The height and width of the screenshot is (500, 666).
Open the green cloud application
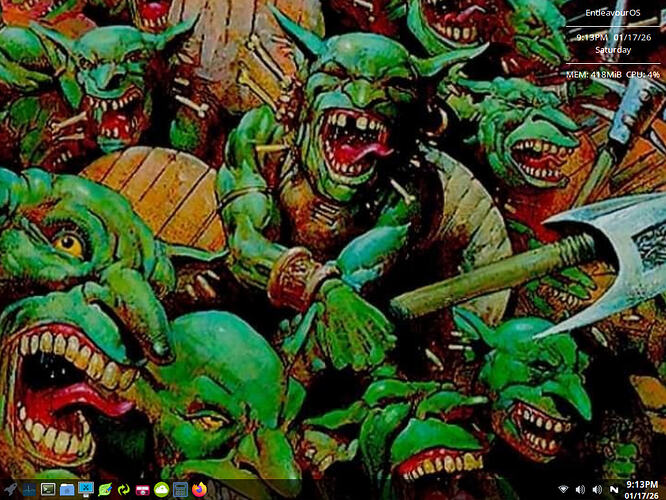pos(161,489)
